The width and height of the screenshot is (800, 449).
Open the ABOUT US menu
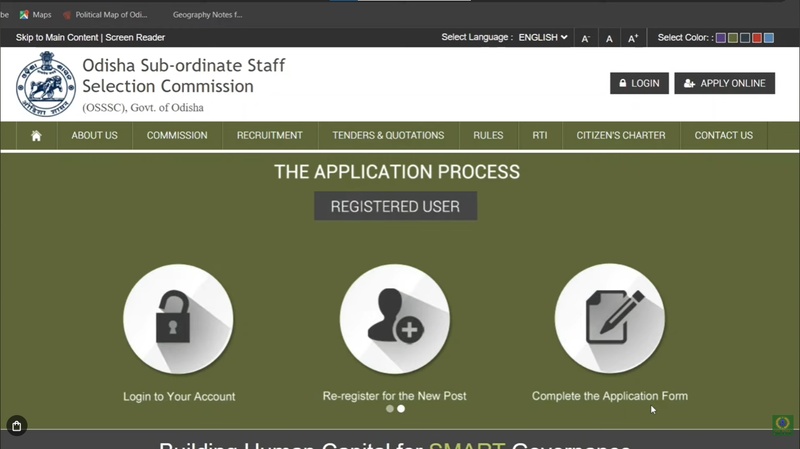tap(94, 135)
